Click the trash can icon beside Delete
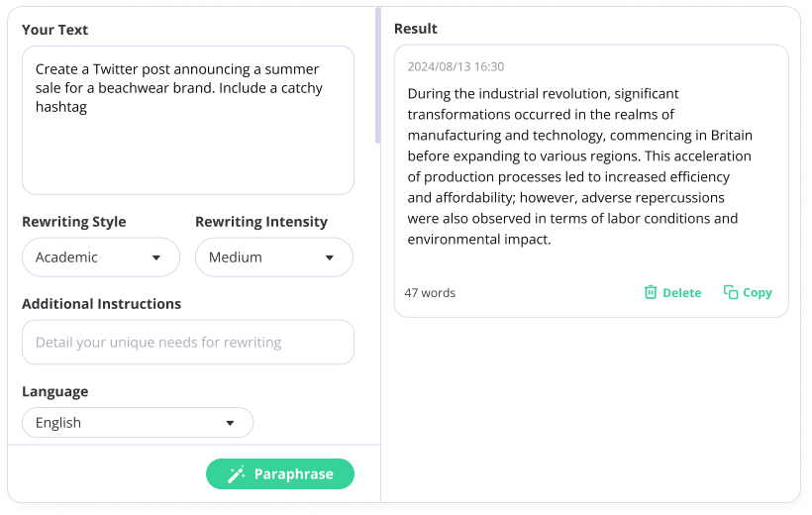Image resolution: width=812 pixels, height=515 pixels. click(650, 293)
